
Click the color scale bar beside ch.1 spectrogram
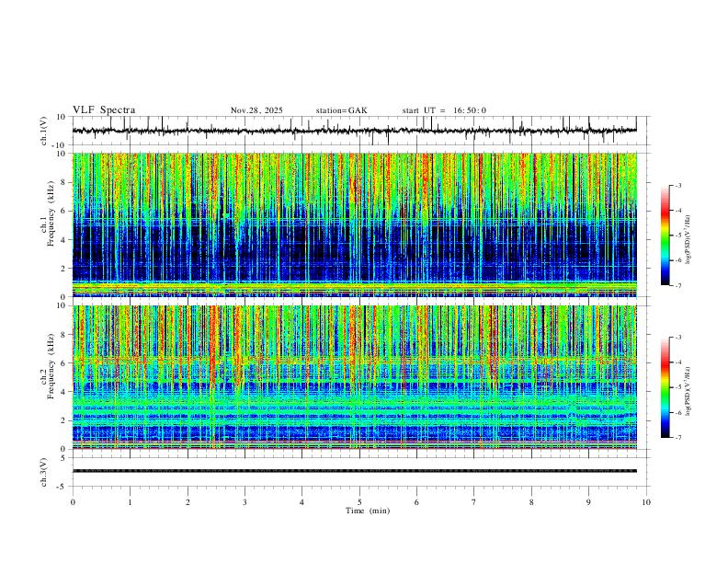click(x=665, y=236)
